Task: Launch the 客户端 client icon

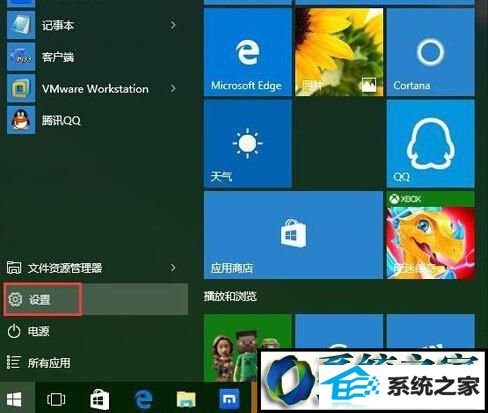Action: coord(21,57)
